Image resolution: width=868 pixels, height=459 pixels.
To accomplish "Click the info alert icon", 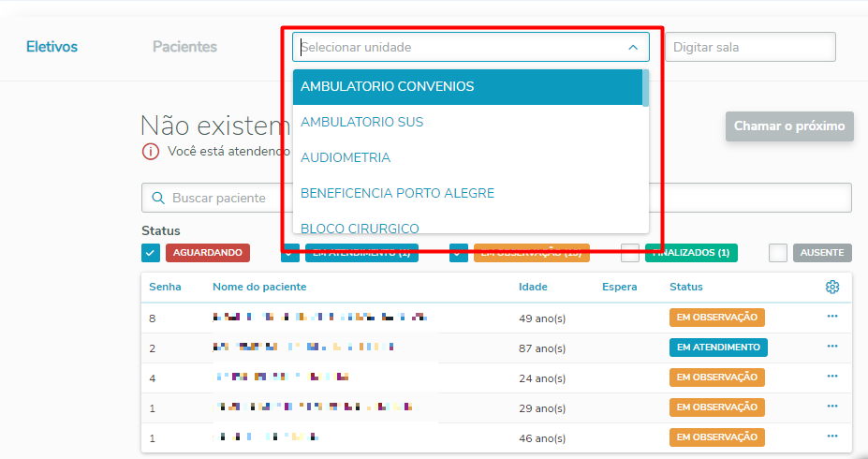I will pyautogui.click(x=151, y=151).
